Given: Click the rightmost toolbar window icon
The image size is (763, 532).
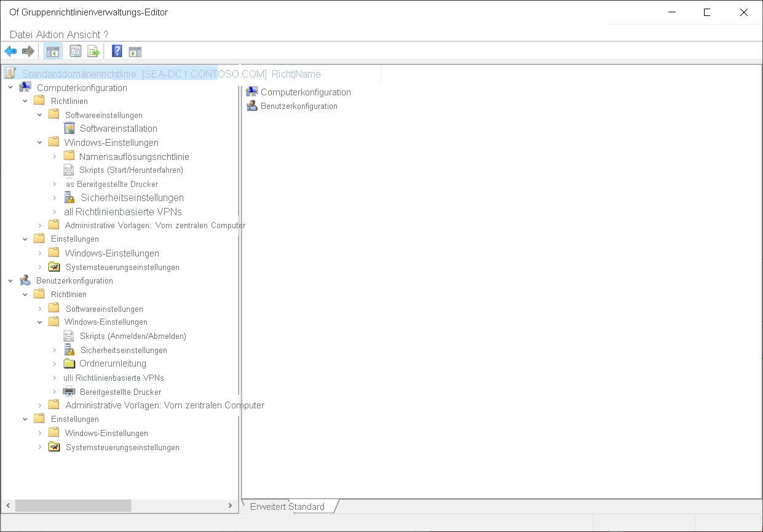Looking at the screenshot, I should 136,51.
